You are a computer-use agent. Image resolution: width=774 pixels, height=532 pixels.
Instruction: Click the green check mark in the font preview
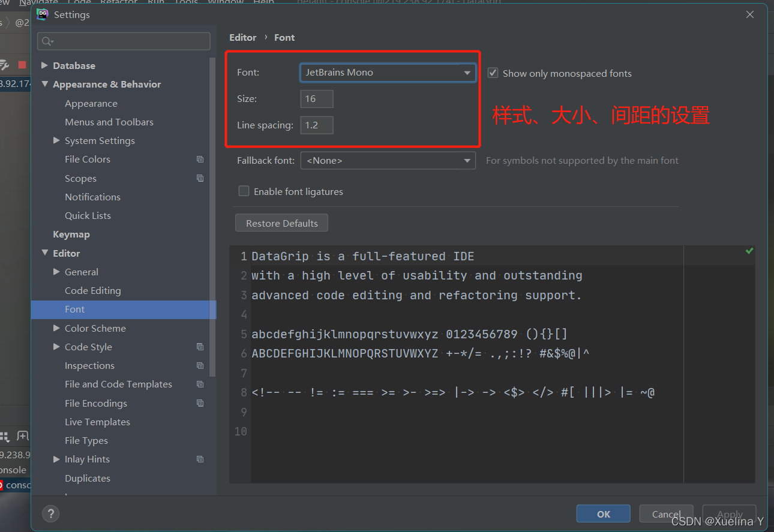[x=749, y=251]
